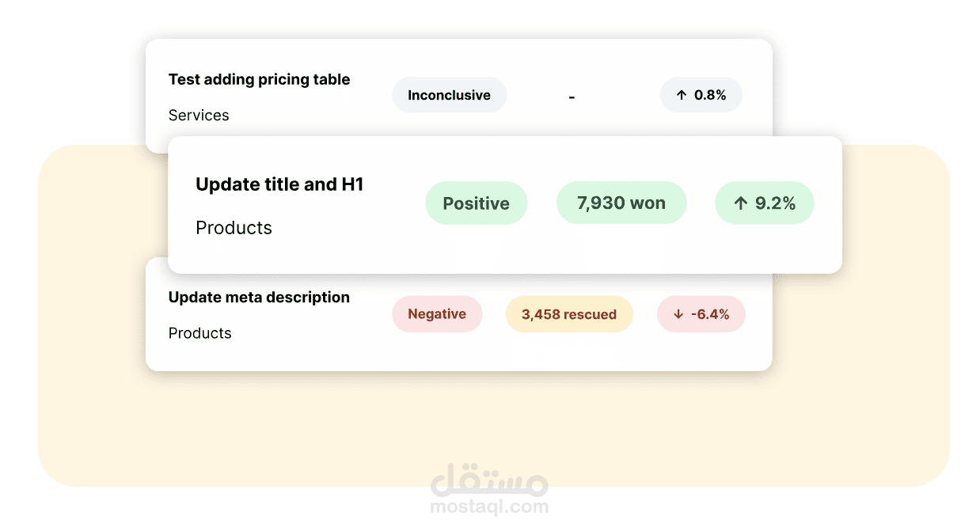Select the Inconclusive status badge
The height and width of the screenshot is (527, 980).
449,95
